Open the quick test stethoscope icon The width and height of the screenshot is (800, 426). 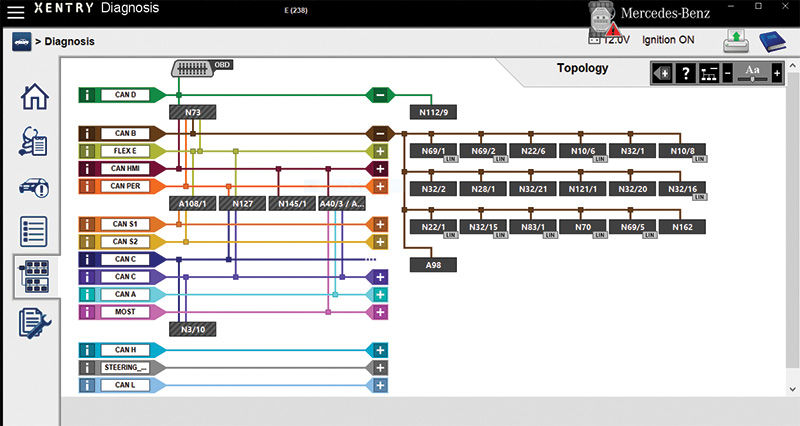click(x=34, y=141)
